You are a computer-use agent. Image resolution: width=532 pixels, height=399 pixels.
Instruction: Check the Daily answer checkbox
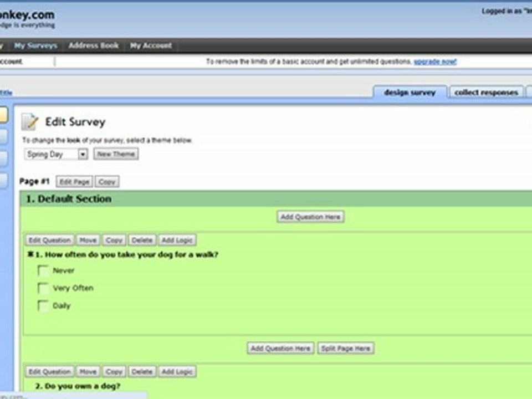(43, 306)
